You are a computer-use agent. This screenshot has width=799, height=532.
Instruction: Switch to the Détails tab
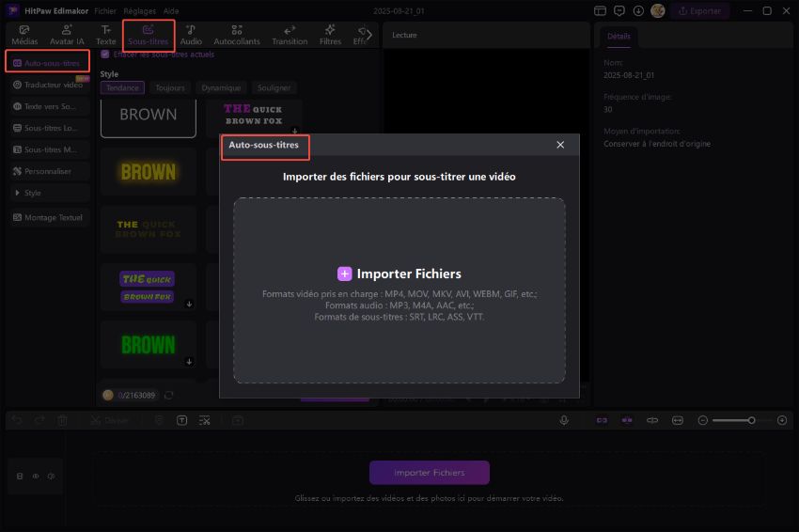click(619, 36)
